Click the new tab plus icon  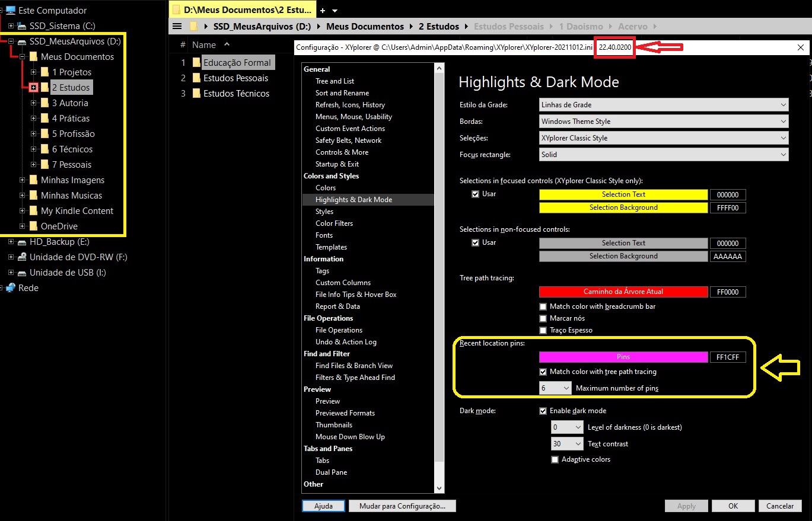coord(323,11)
